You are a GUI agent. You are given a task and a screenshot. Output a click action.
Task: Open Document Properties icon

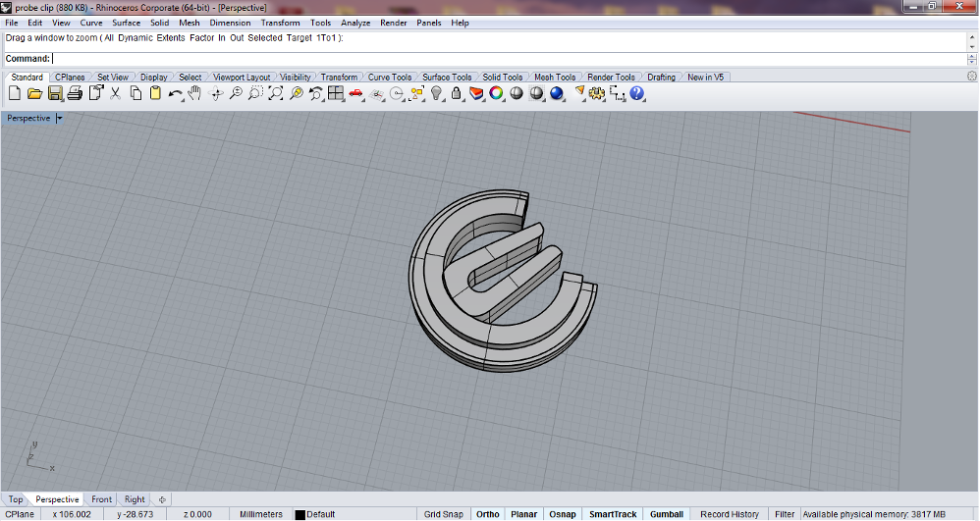coord(95,94)
